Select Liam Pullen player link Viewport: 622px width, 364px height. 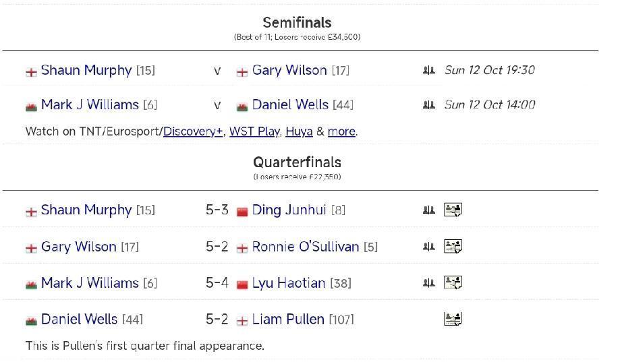click(x=288, y=320)
